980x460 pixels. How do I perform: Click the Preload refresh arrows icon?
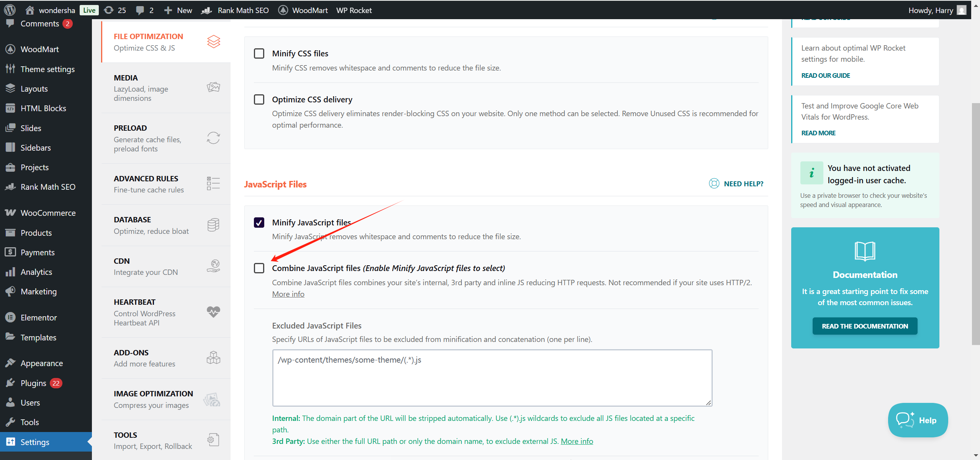point(213,138)
